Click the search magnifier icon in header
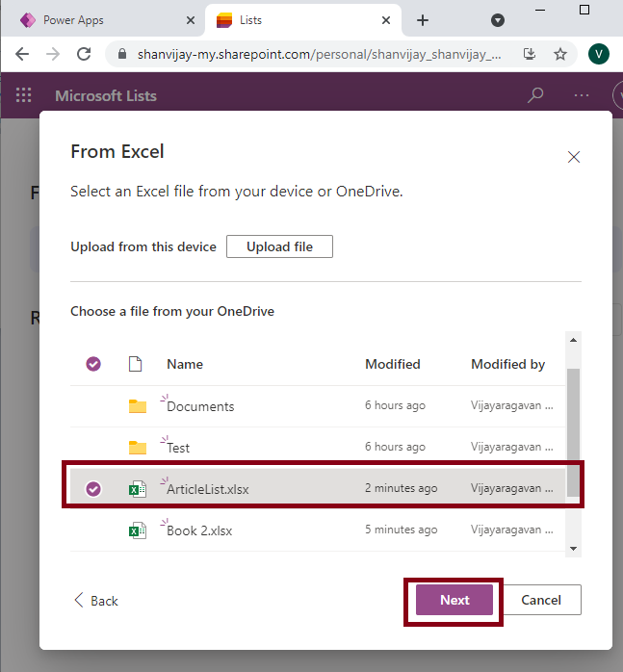Viewport: 623px width, 672px height. click(x=535, y=95)
